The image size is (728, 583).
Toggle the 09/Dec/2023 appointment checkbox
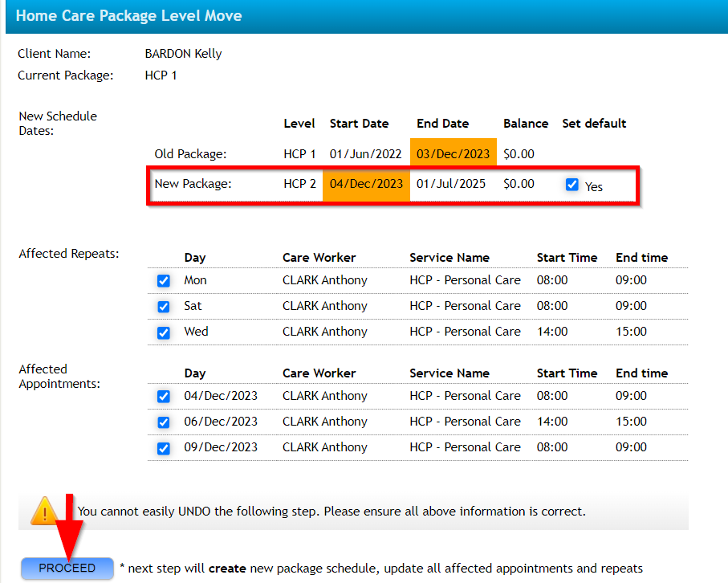click(163, 447)
